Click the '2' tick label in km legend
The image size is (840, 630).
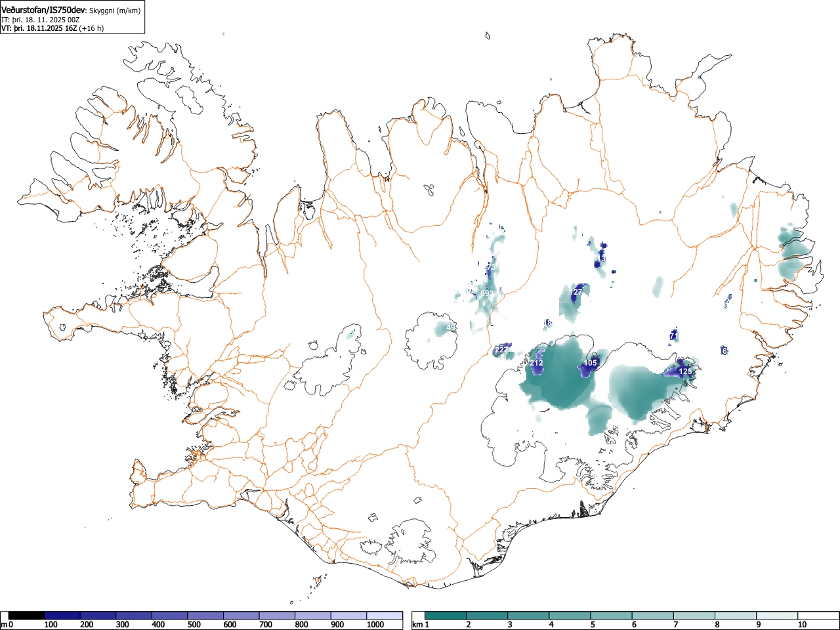469,625
